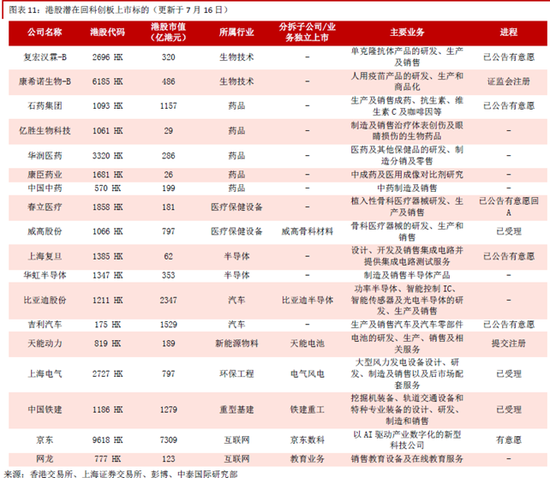
Task: Click stock code 570 HK
Action: point(107,188)
